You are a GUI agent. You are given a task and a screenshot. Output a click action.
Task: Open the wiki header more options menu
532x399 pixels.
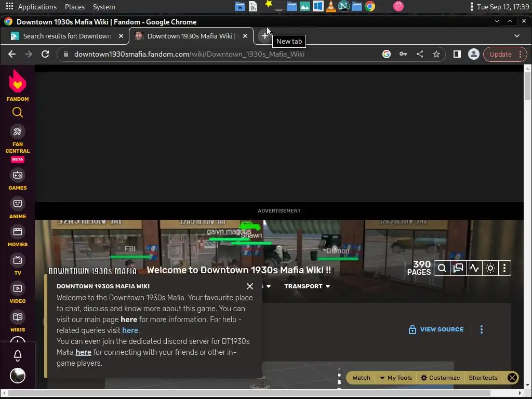[x=504, y=268]
